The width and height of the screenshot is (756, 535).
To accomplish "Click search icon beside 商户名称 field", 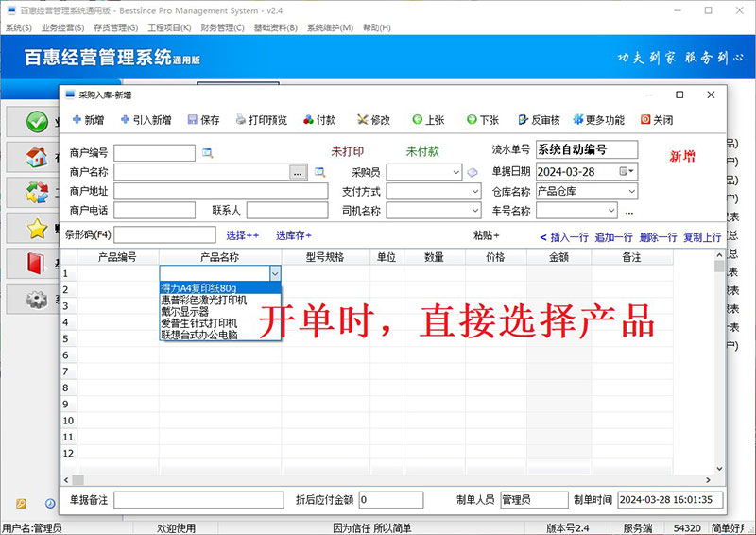I will coord(319,172).
